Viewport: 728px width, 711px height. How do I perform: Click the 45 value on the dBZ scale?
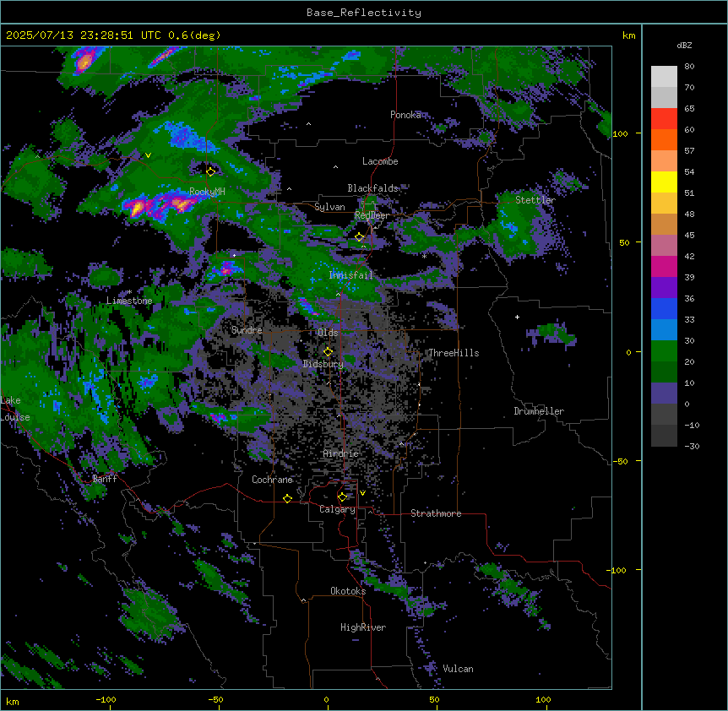[689, 236]
